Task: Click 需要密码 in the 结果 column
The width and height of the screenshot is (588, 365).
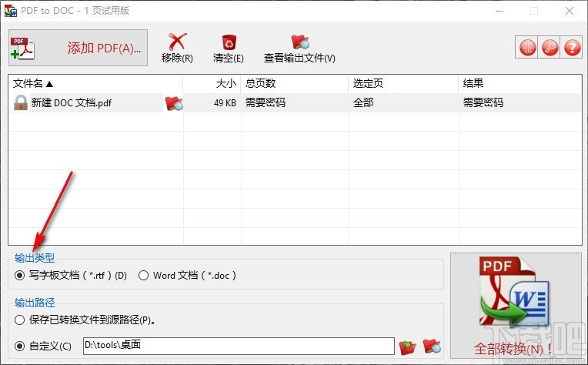Action: (x=483, y=102)
